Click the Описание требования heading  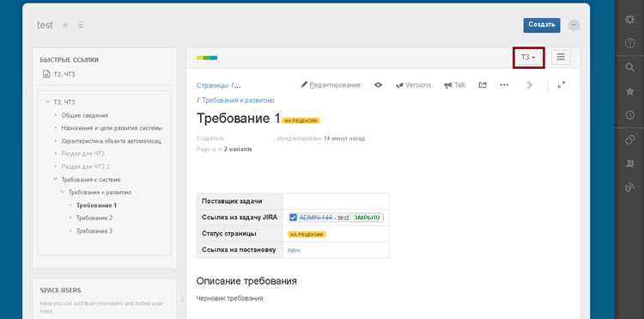246,281
